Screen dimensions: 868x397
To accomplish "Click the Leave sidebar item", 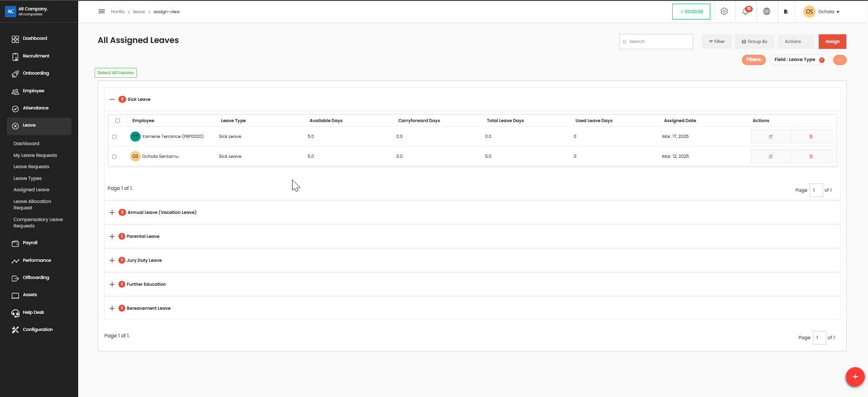I will (x=39, y=126).
